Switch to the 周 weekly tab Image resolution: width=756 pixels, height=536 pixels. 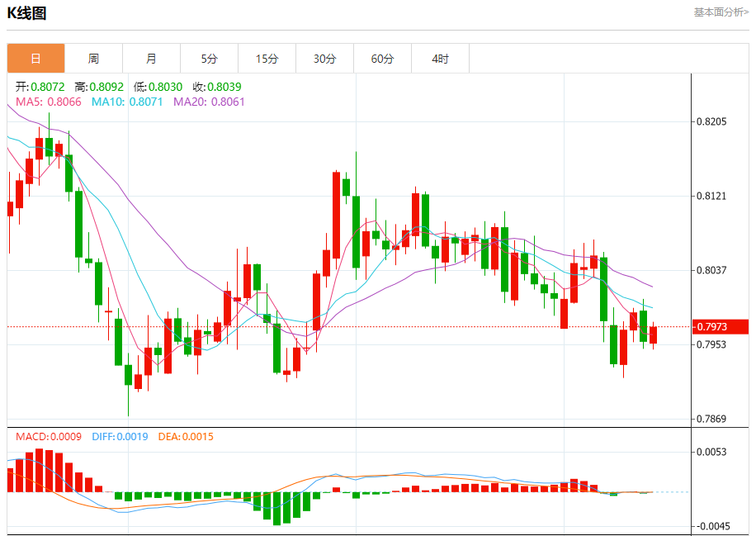pos(93,59)
